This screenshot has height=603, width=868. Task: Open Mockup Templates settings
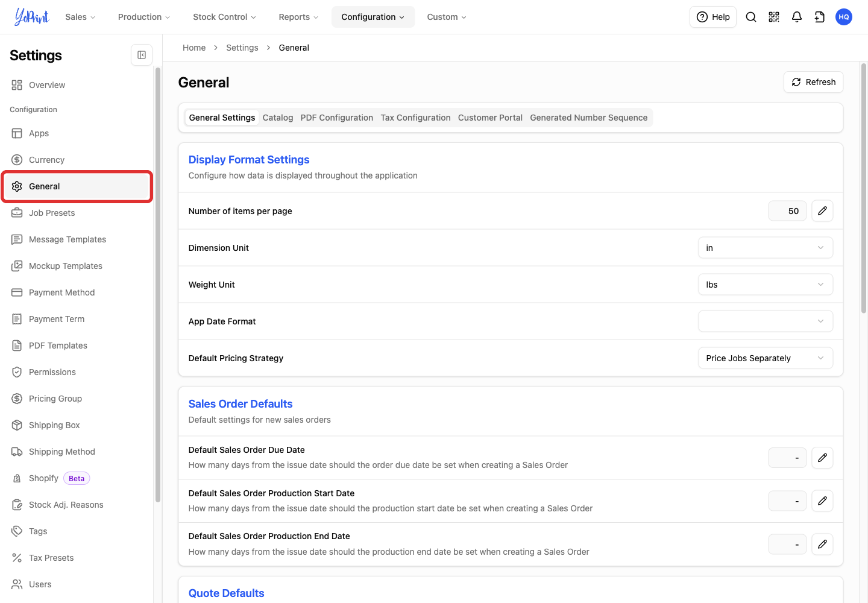click(77, 266)
